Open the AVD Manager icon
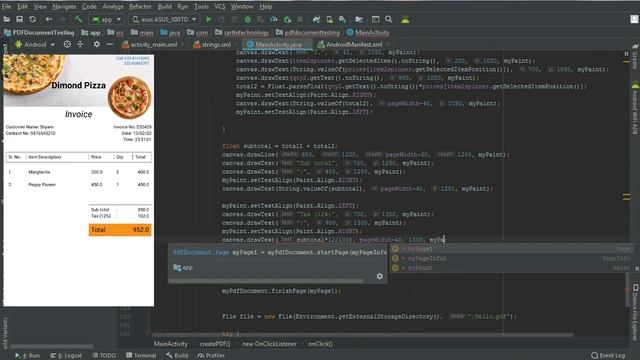Image resolution: width=640 pixels, height=360 pixels. tap(329, 19)
